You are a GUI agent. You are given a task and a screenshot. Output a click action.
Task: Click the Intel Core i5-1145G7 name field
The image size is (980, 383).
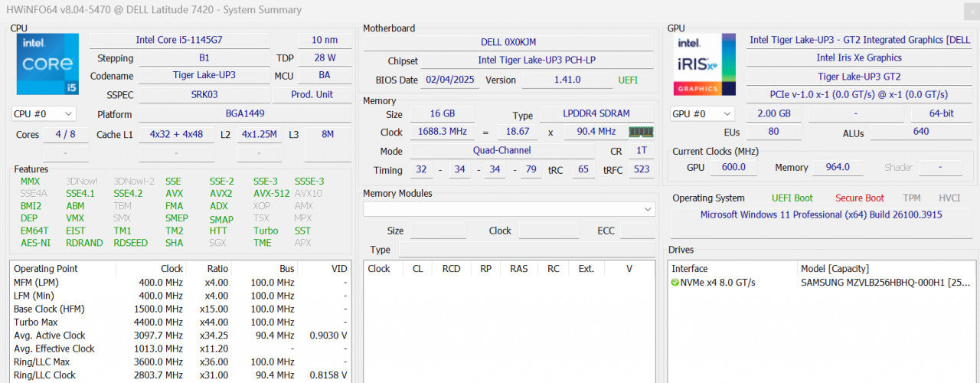[x=179, y=40]
